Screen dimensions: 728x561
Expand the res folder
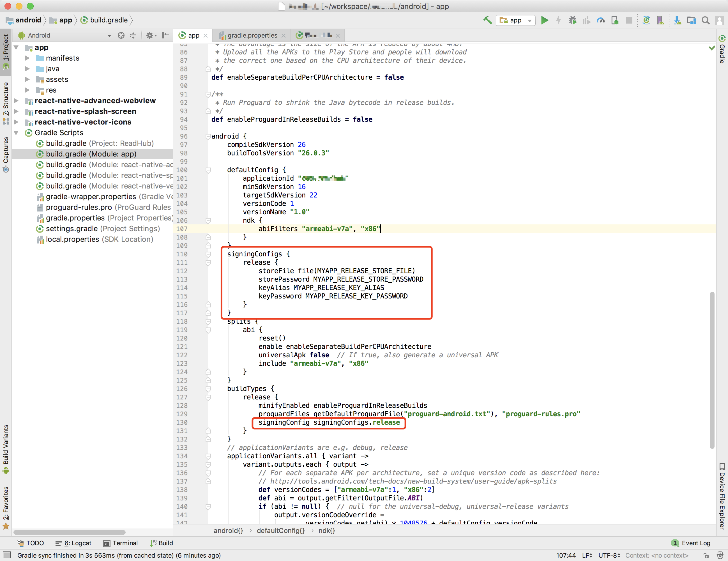27,90
